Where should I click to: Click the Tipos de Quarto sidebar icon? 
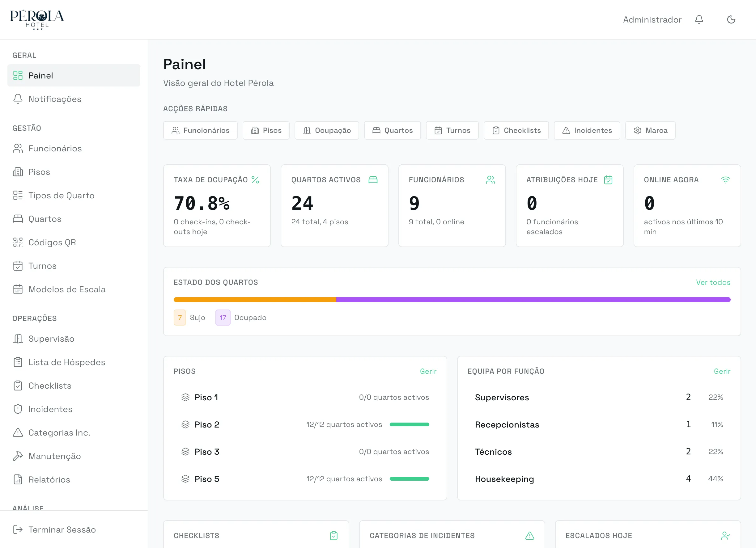(18, 195)
